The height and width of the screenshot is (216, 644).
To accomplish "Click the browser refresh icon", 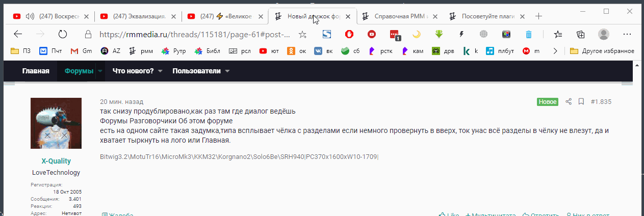I will tap(63, 35).
